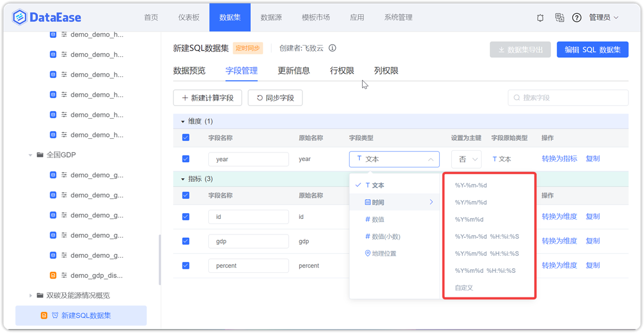Click the orange dataset icon of demo_gdp_dis...
Viewport: 644px width, 333px height.
[53, 275]
